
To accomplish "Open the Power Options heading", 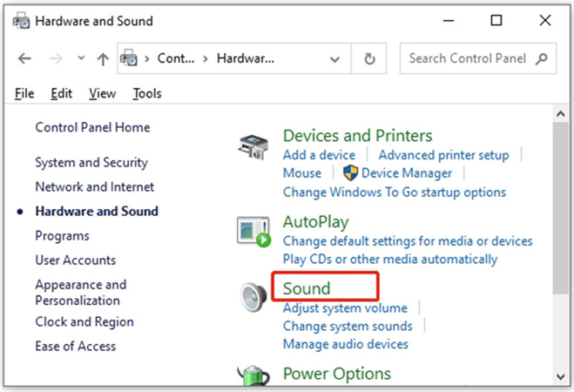I will pos(337,374).
